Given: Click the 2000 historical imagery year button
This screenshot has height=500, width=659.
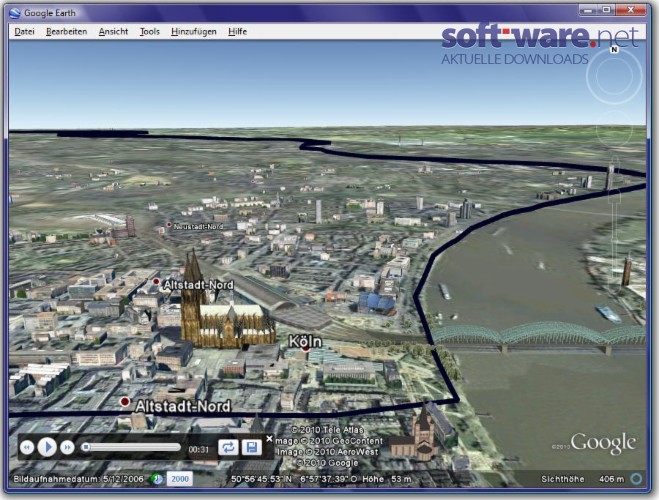Looking at the screenshot, I should coord(180,479).
